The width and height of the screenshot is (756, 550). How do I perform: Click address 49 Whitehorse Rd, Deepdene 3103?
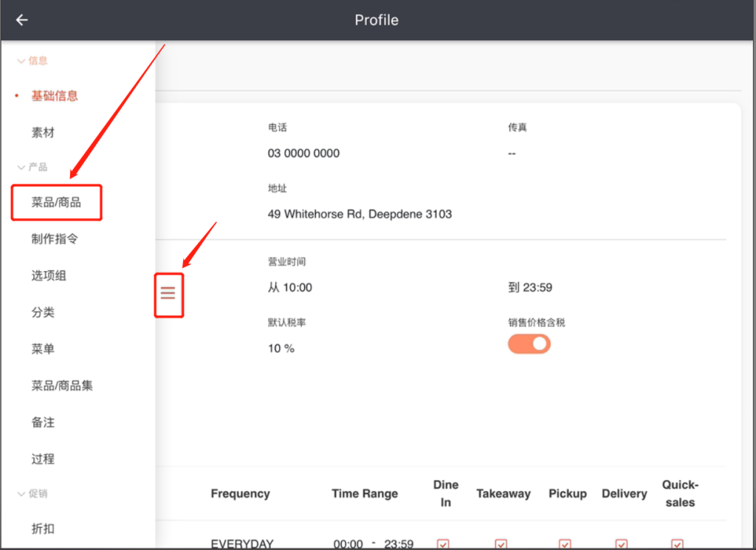pyautogui.click(x=360, y=214)
